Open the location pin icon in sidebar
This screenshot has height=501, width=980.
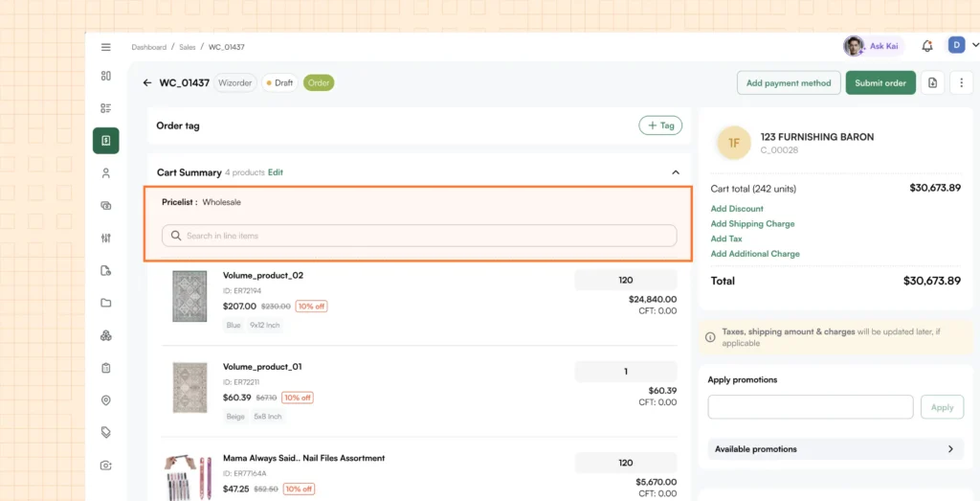[105, 400]
